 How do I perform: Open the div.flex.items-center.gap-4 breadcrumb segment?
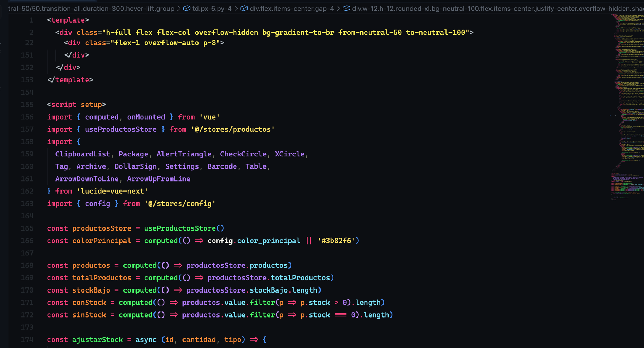[x=292, y=8]
